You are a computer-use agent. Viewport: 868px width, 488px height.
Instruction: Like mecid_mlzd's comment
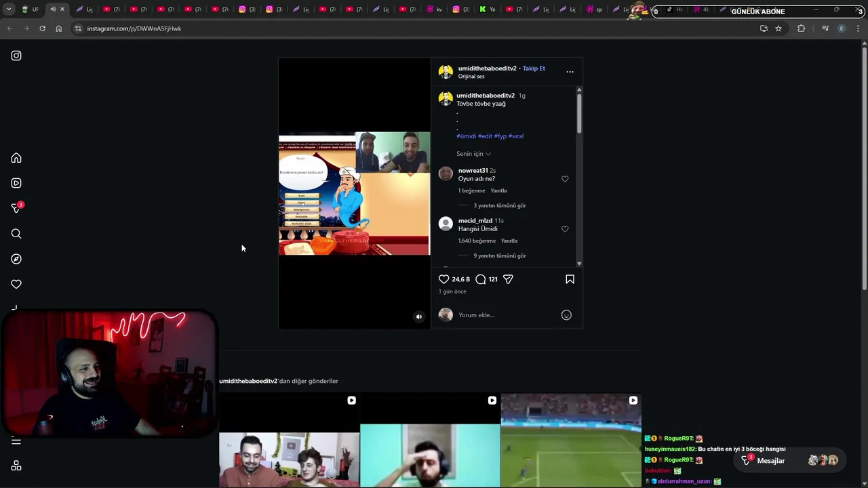click(x=565, y=229)
